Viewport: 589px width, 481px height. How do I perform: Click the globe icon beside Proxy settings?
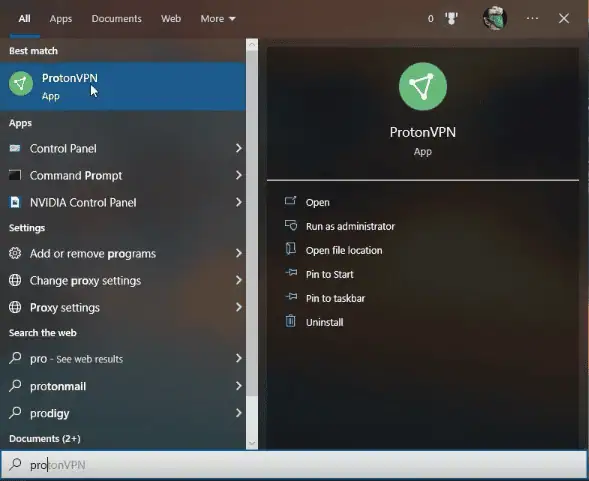(15, 307)
